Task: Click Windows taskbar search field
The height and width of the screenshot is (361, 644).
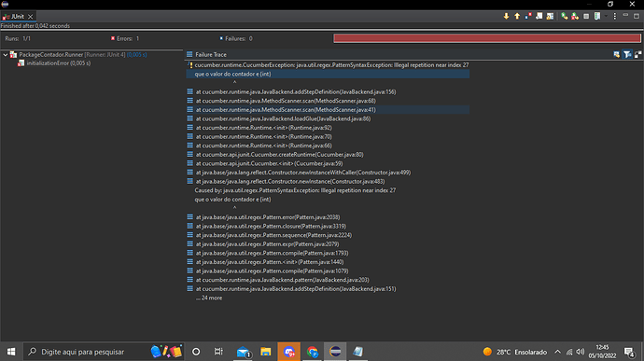Action: 86,352
